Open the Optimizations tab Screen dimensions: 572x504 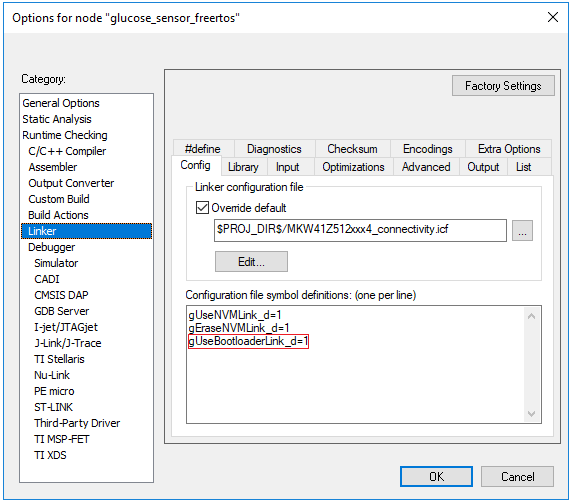coord(353,167)
